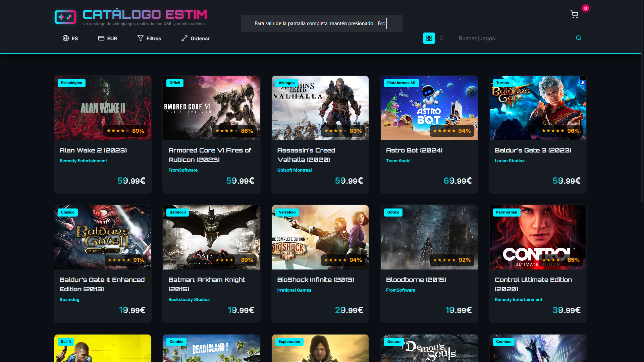The image size is (644, 362).
Task: Open the Alan Wake 2 cover thumbnail
Action: (x=103, y=108)
